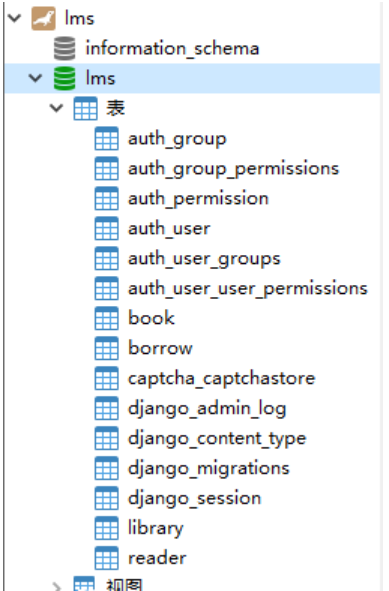
Task: Select the captcha_captchastore table name
Action: click(221, 378)
